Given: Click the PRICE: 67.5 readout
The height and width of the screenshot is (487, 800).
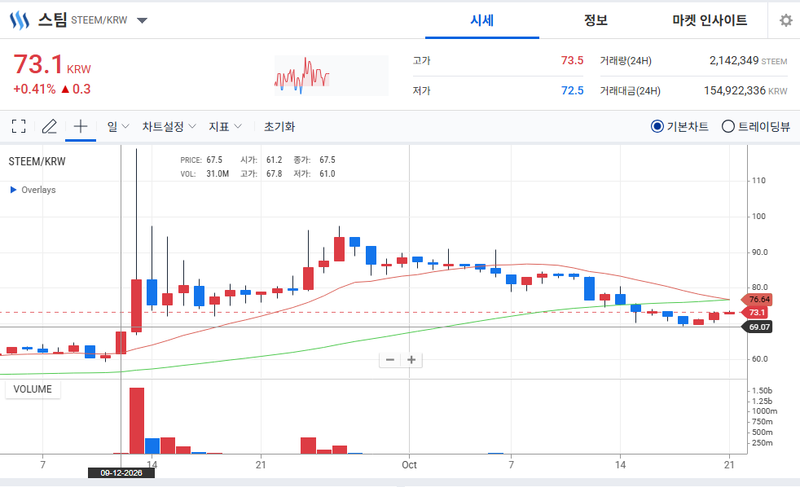Looking at the screenshot, I should 201,160.
